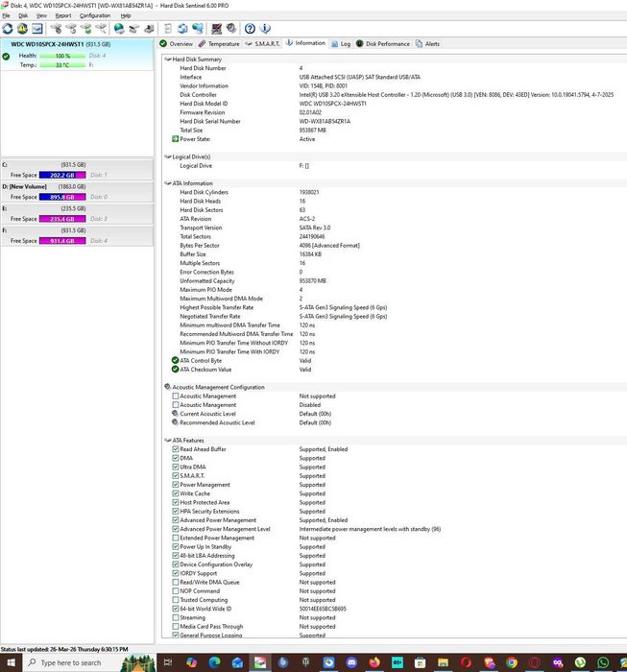Click the Current Acoustic Level speaker icon
Image resolution: width=627 pixels, height=672 pixels.
(x=175, y=414)
